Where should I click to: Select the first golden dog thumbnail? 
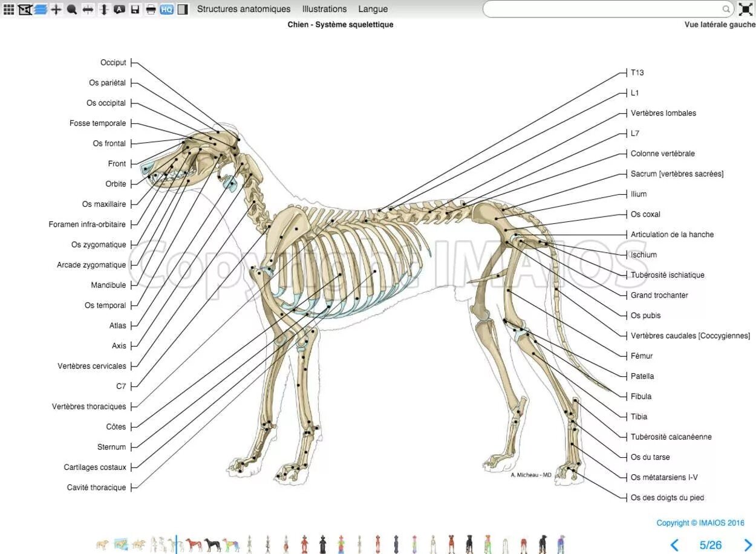pos(102,544)
